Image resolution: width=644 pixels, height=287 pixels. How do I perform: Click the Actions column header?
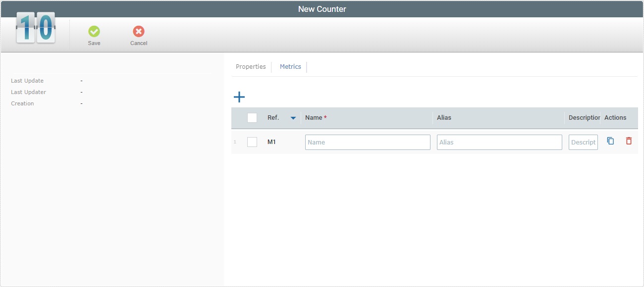click(615, 118)
